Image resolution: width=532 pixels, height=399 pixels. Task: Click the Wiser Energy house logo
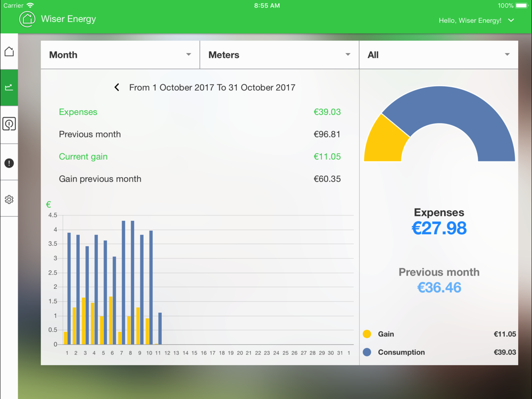point(27,19)
